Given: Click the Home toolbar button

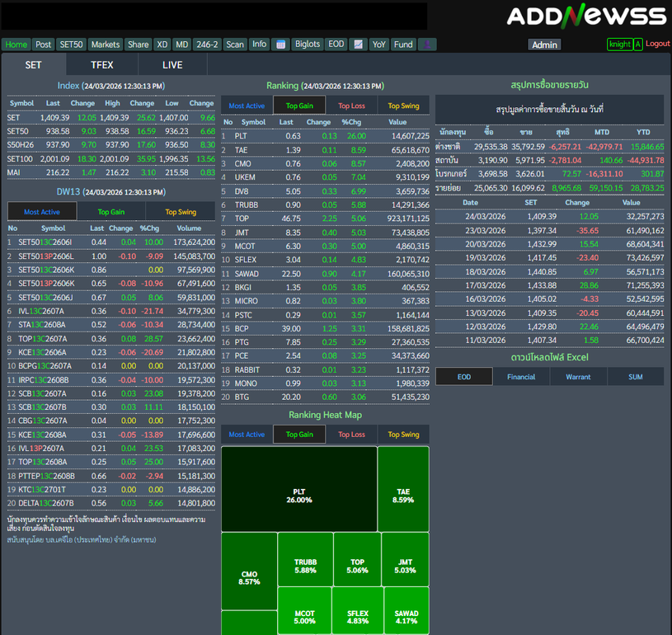Looking at the screenshot, I should 16,45.
